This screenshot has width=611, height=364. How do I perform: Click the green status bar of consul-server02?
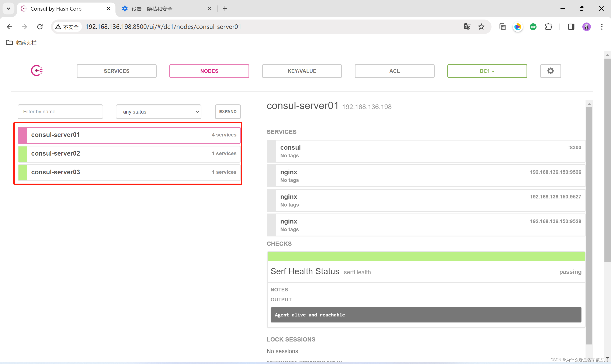click(x=22, y=154)
